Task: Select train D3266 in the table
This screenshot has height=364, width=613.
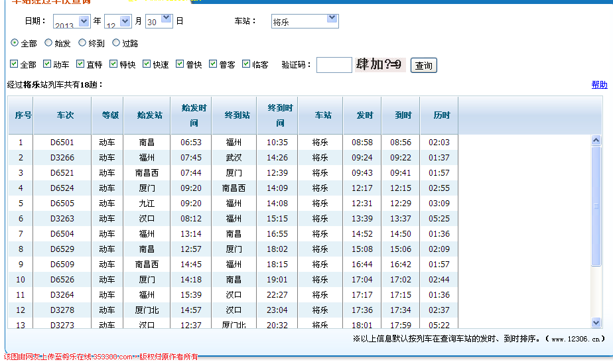Action: (62, 157)
